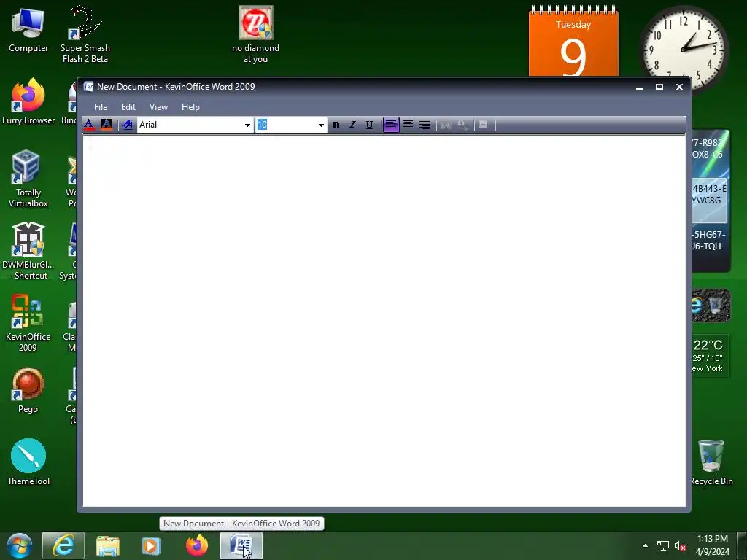The width and height of the screenshot is (747, 560).
Task: Select the Pego desktop icon
Action: tap(28, 391)
